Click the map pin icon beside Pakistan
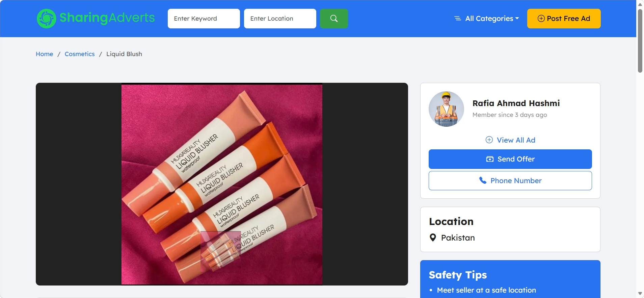The height and width of the screenshot is (298, 644). 433,238
